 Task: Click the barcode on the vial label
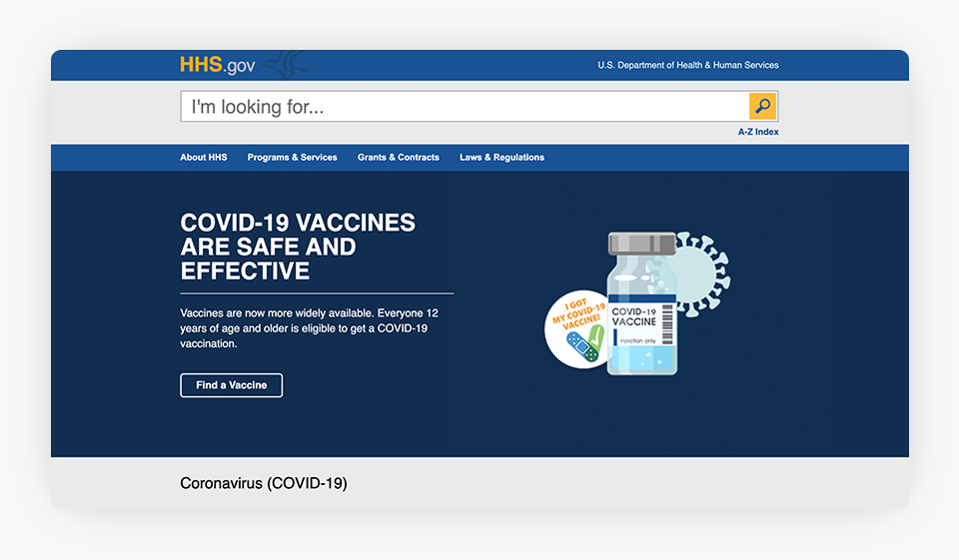[x=667, y=324]
